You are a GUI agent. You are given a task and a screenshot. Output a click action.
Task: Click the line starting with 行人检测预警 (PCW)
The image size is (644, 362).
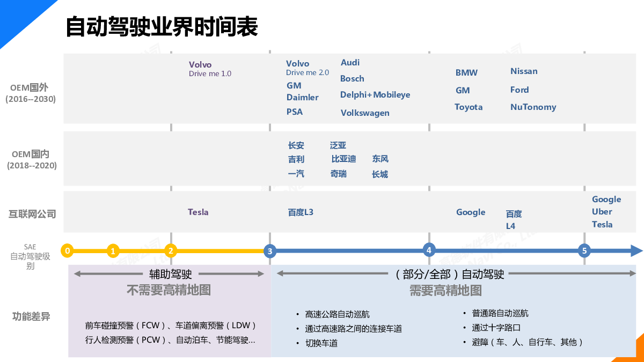pyautogui.click(x=170, y=339)
